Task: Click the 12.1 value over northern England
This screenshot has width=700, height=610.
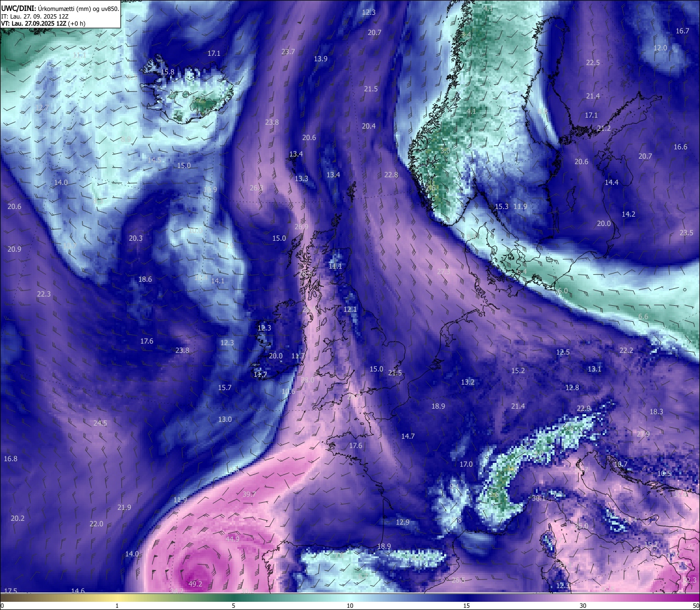Action: tap(350, 310)
